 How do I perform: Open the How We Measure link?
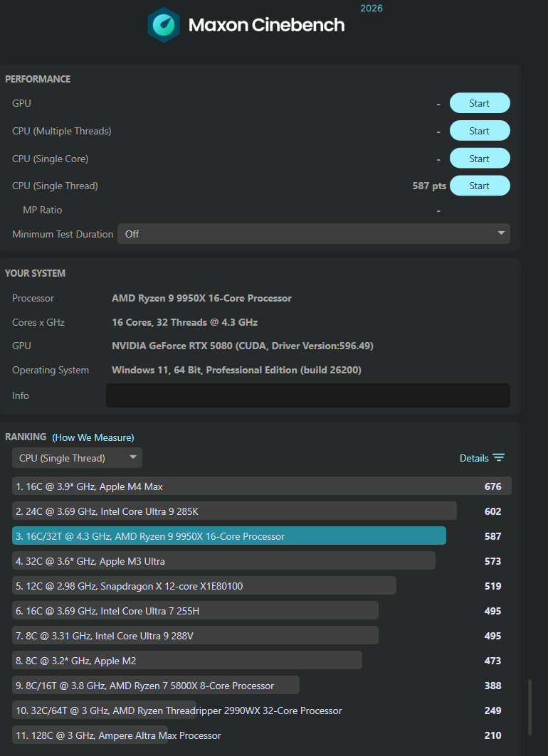tap(93, 437)
